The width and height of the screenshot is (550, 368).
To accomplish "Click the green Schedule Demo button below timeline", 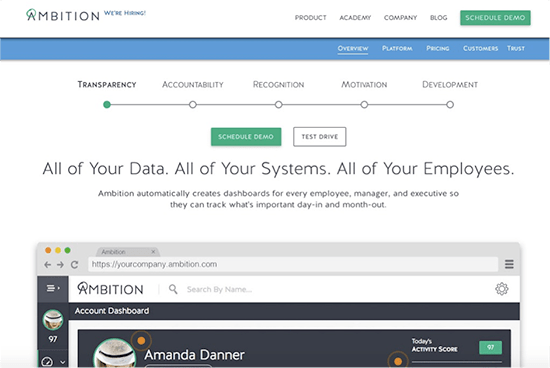I will click(x=246, y=136).
